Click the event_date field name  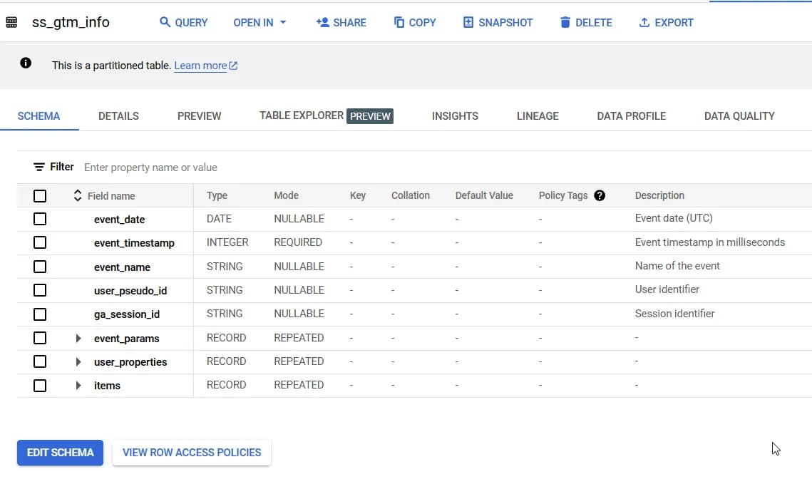click(119, 220)
